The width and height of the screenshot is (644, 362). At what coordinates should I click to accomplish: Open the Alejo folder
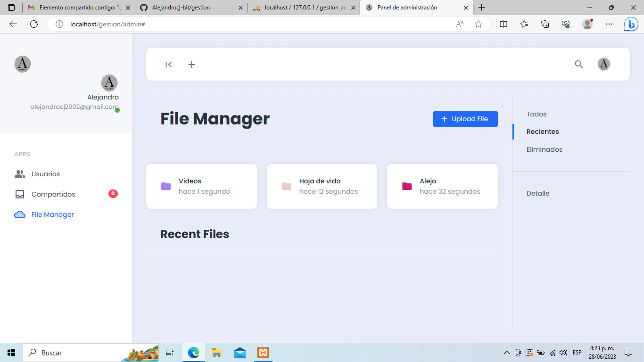click(x=407, y=186)
